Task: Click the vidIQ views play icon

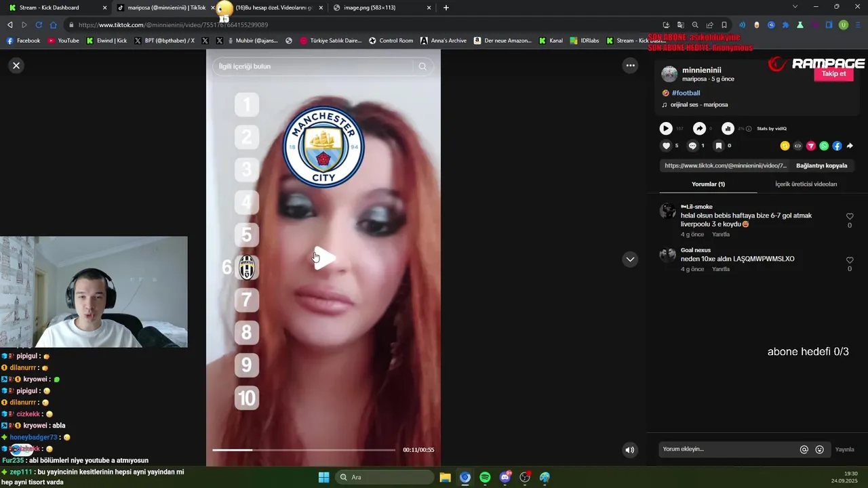Action: click(666, 128)
